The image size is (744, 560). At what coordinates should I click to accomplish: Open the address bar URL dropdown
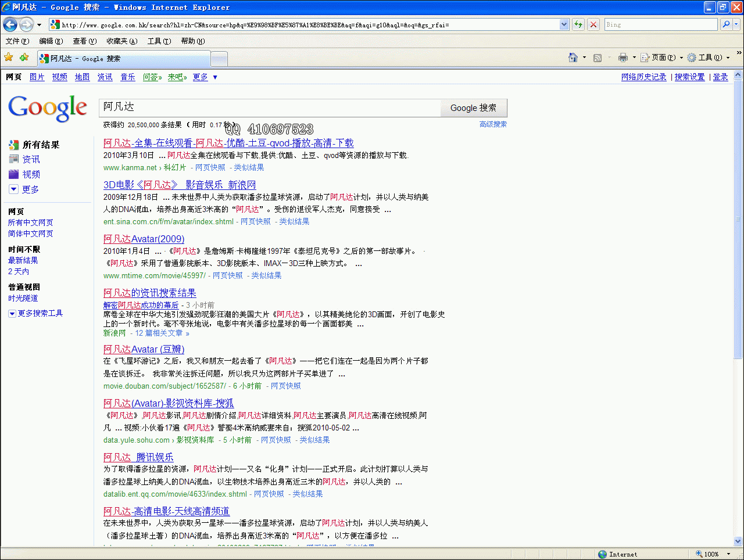click(564, 24)
